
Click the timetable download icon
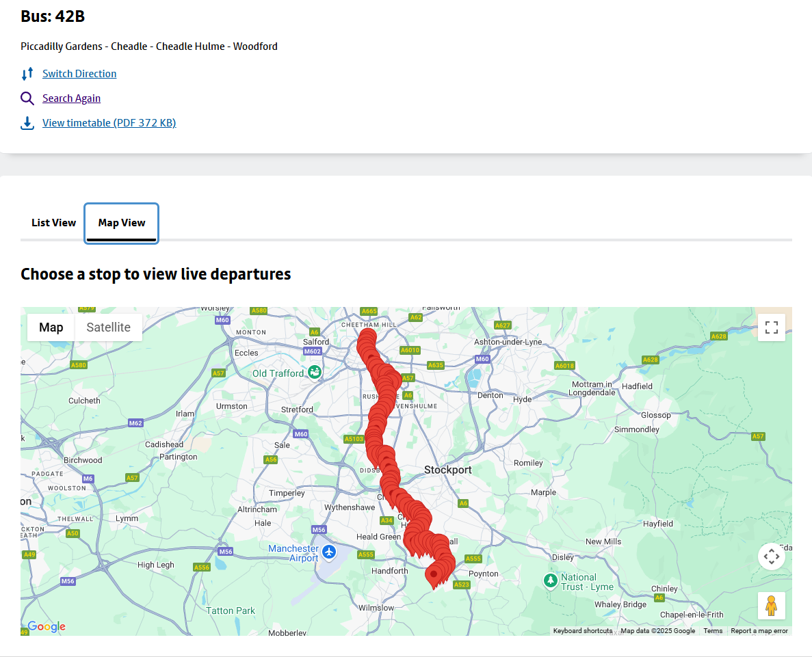(x=27, y=123)
